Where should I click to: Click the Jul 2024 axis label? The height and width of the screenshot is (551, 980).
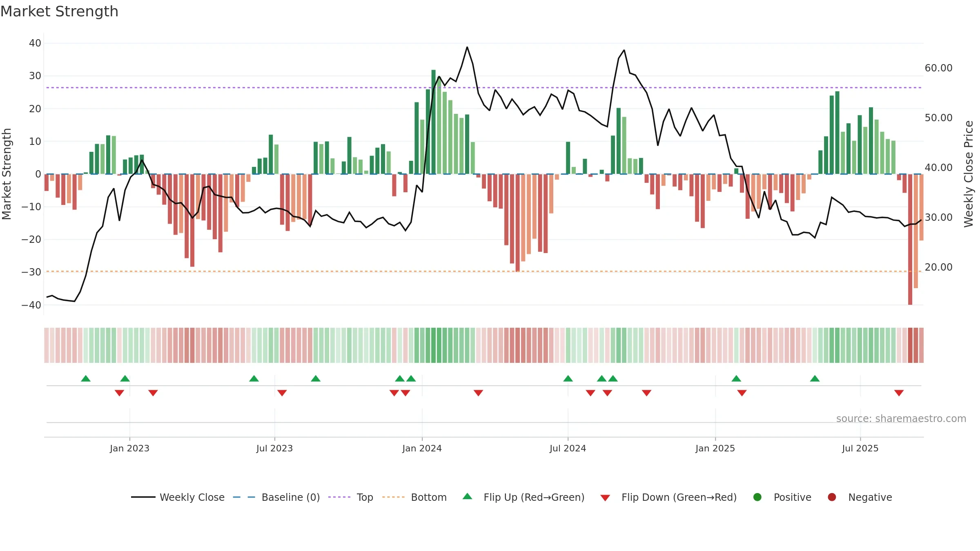[568, 448]
